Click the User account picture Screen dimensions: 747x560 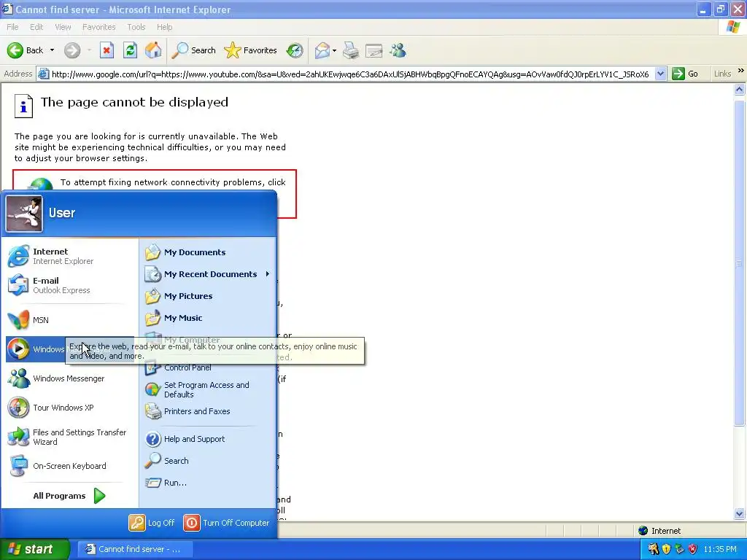click(x=24, y=214)
